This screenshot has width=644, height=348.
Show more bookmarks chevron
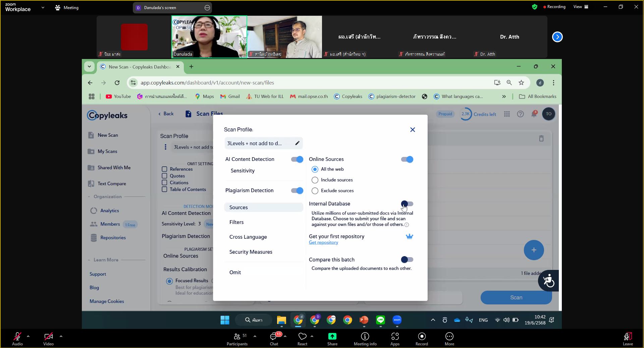point(504,97)
